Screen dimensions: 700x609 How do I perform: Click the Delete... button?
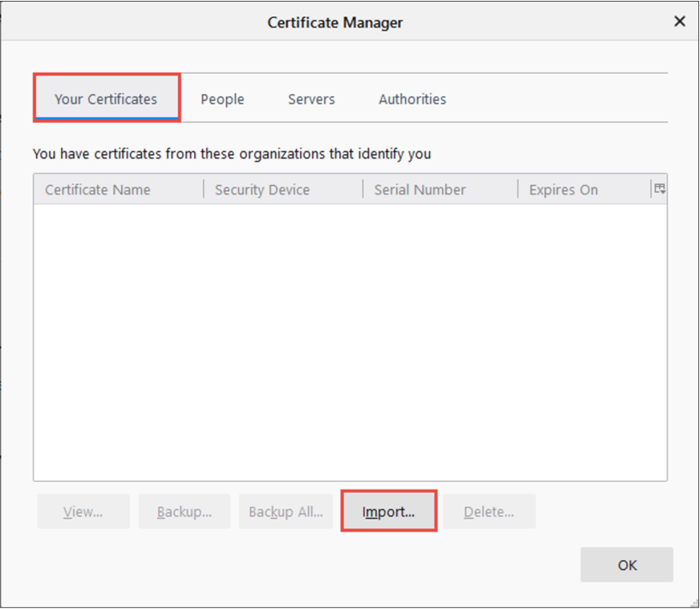click(488, 512)
